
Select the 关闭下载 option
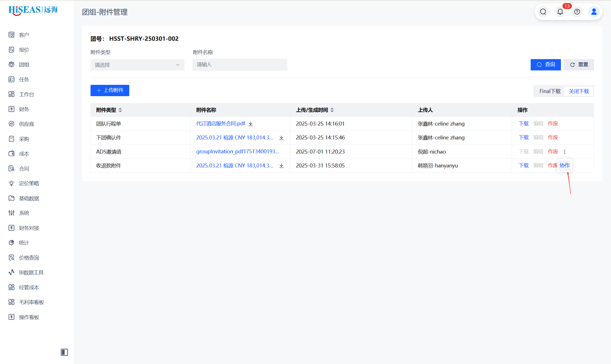pos(579,91)
